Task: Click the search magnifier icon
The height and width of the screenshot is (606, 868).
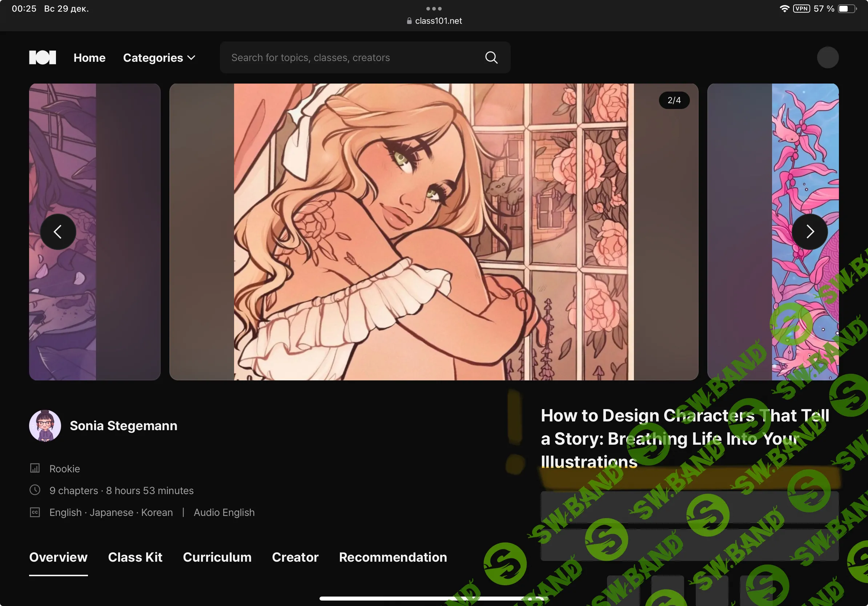Action: pos(491,57)
